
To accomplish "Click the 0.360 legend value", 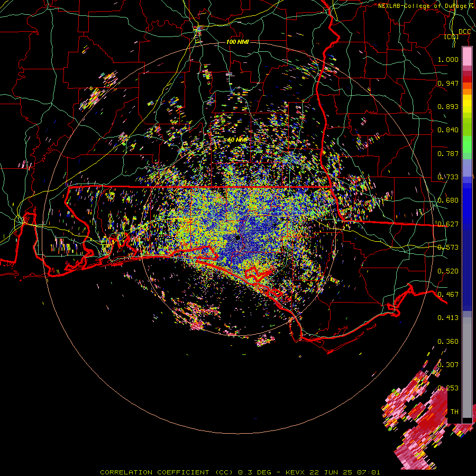I will (x=448, y=342).
